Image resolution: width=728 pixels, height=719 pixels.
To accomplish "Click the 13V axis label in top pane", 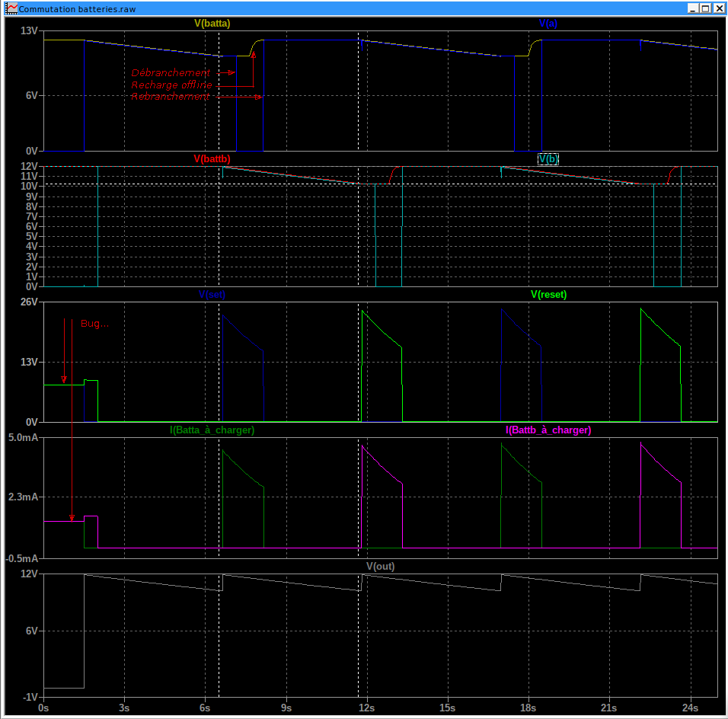I will coord(29,30).
